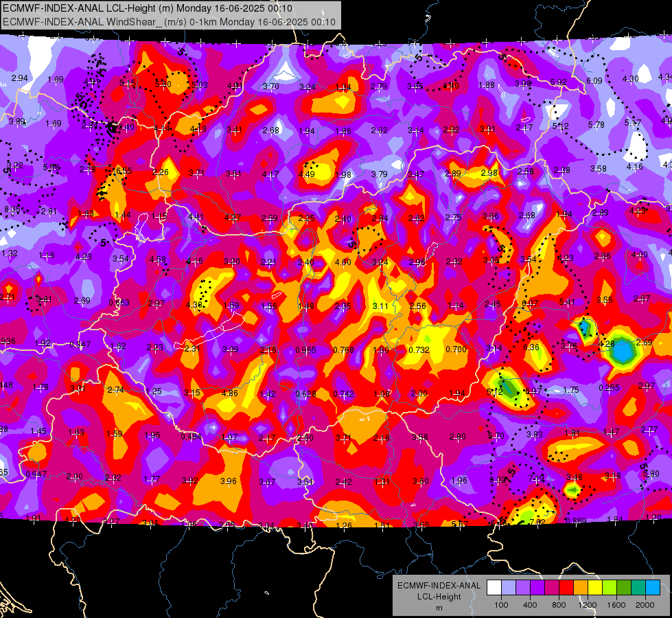672x618 pixels.
Task: Click the wind shear value 5.41
Action: (568, 302)
